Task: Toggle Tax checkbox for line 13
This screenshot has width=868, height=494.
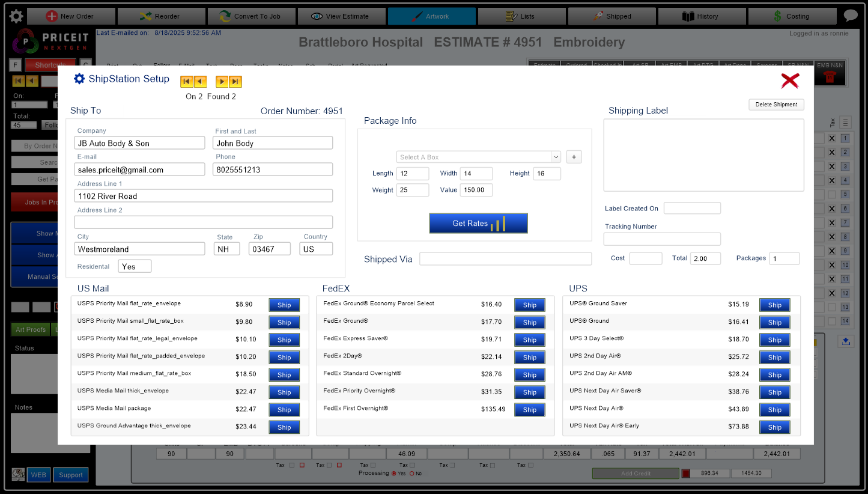Action: pyautogui.click(x=832, y=307)
